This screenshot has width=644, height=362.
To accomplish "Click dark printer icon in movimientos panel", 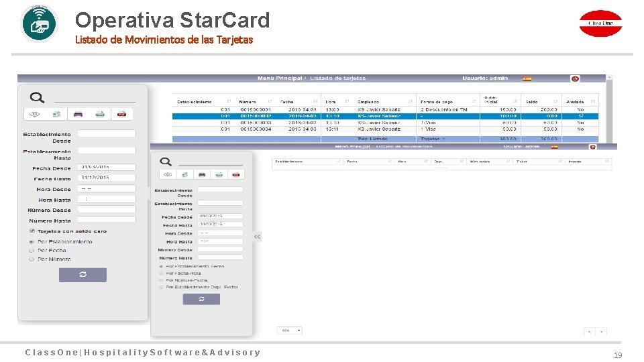I will tap(202, 174).
